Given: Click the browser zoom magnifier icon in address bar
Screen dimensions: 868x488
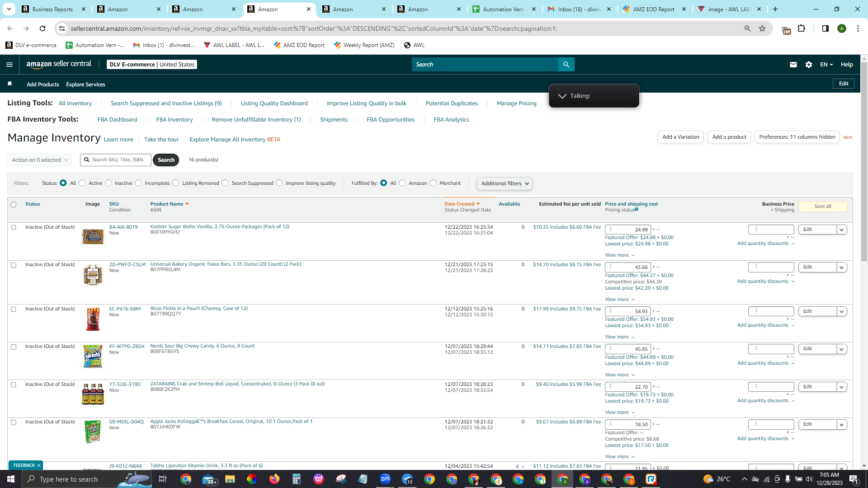Looking at the screenshot, I should point(748,28).
